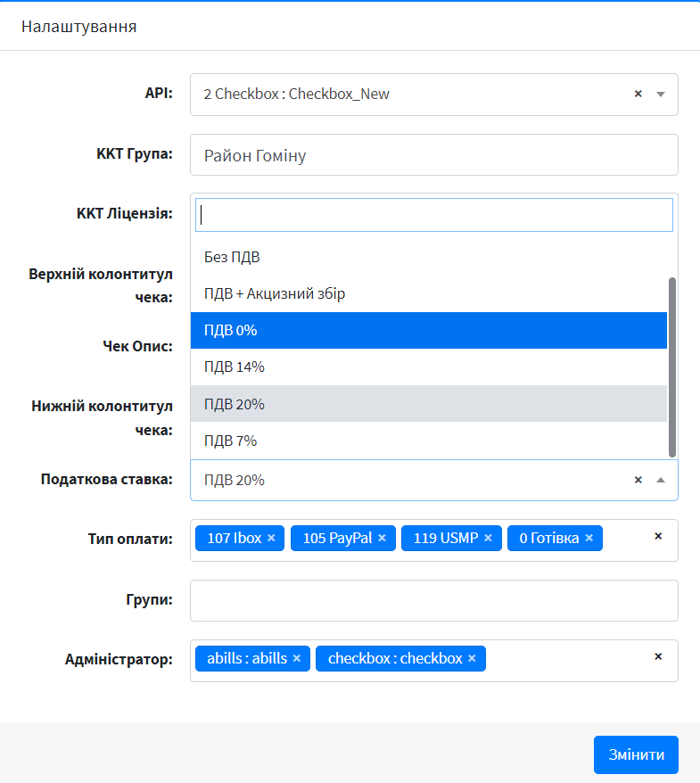Clear the Податкова ставка selected value
The height and width of the screenshot is (783, 700).
(638, 480)
